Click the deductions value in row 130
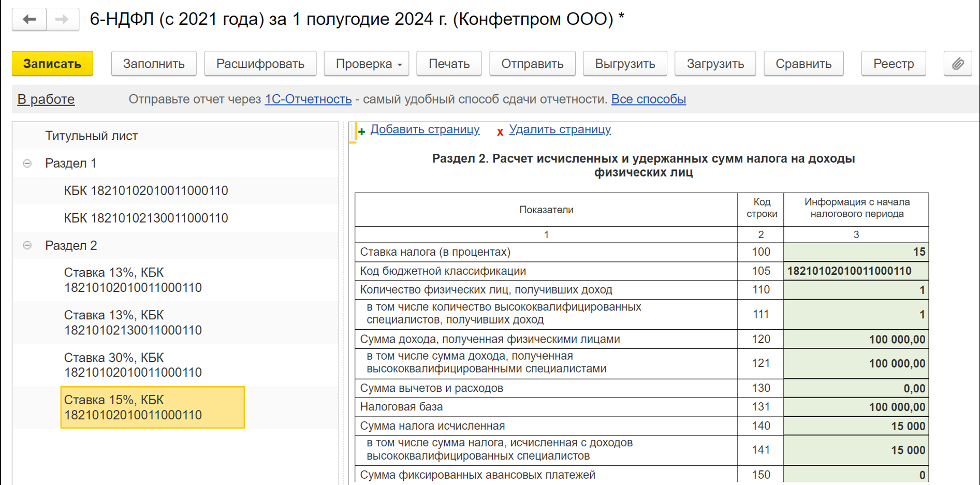Image resolution: width=980 pixels, height=485 pixels. pos(856,389)
